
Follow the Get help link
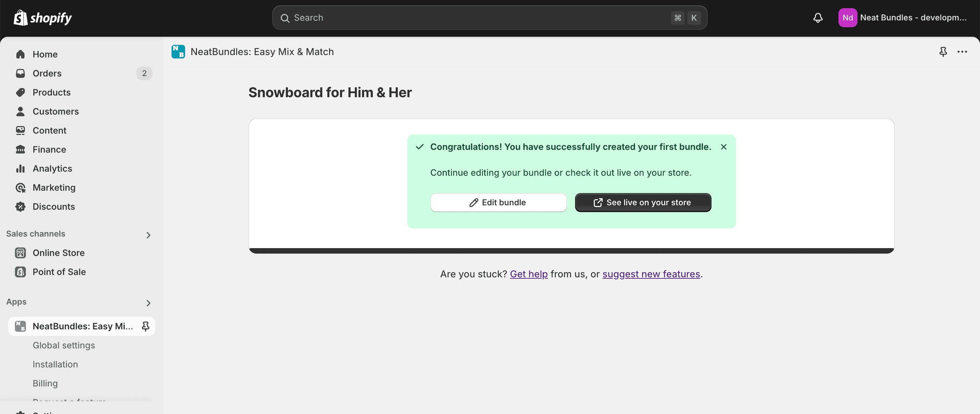(529, 274)
